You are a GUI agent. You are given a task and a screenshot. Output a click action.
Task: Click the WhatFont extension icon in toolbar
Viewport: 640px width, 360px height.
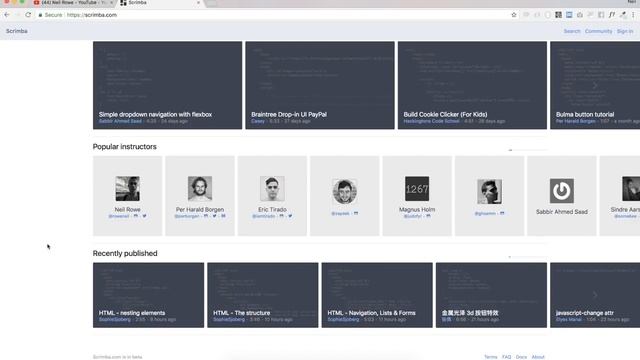pos(611,15)
